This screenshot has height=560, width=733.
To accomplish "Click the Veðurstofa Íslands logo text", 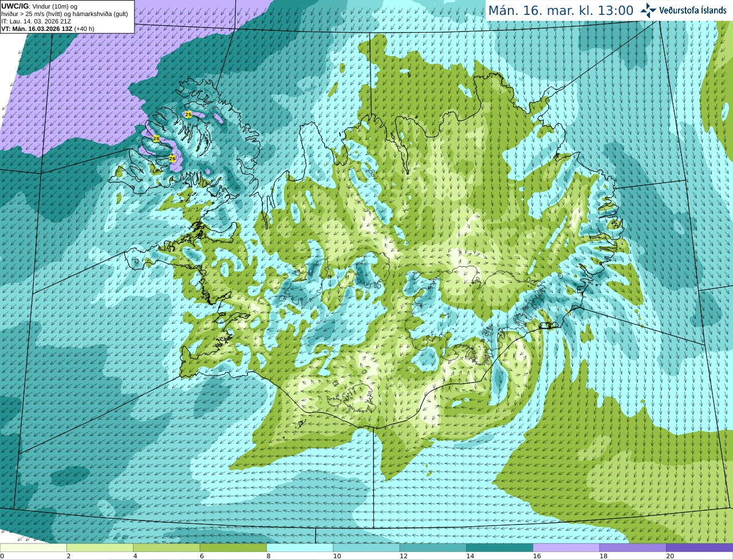I will [x=693, y=10].
